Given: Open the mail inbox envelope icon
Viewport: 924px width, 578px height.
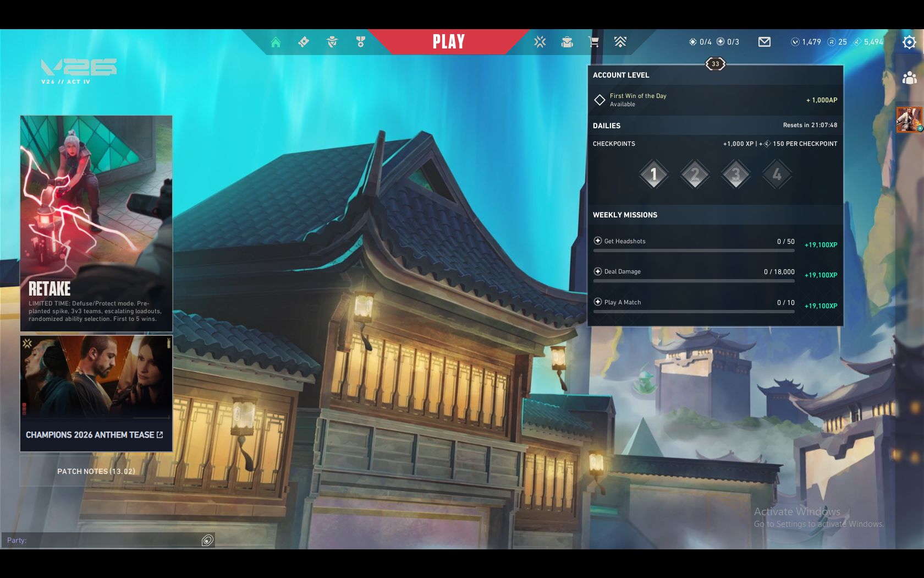Looking at the screenshot, I should (x=765, y=42).
